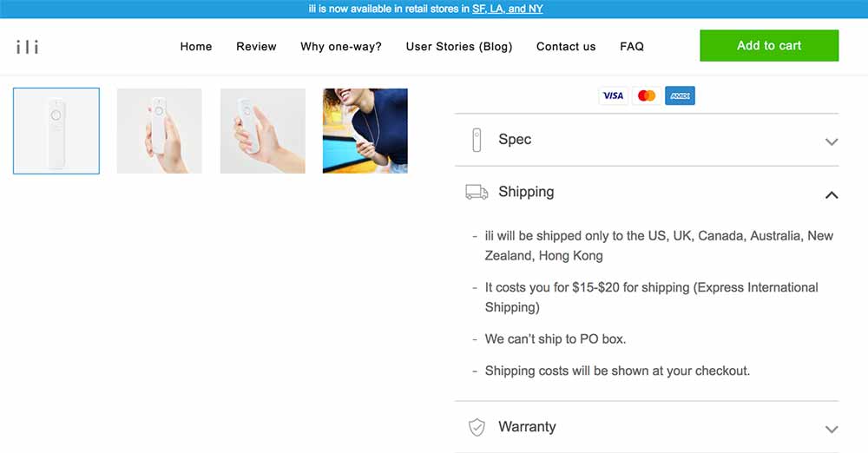Select the hand holding device sideways thumbnail
Viewport: 868px width, 453px height.
coord(262,131)
